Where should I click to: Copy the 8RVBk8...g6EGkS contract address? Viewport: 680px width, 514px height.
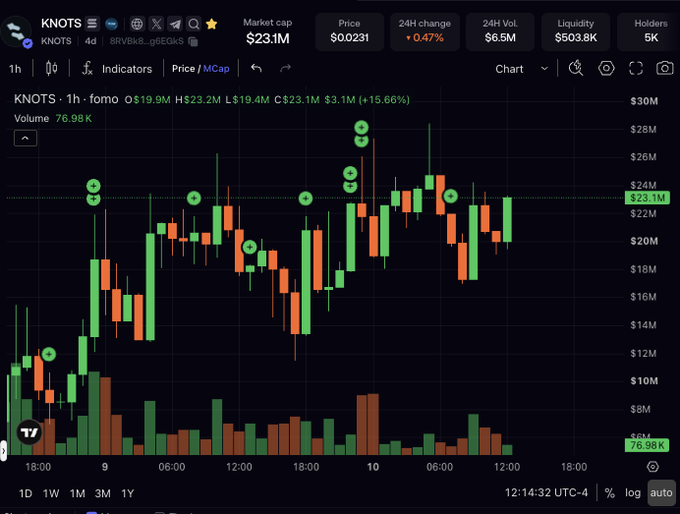click(x=193, y=42)
